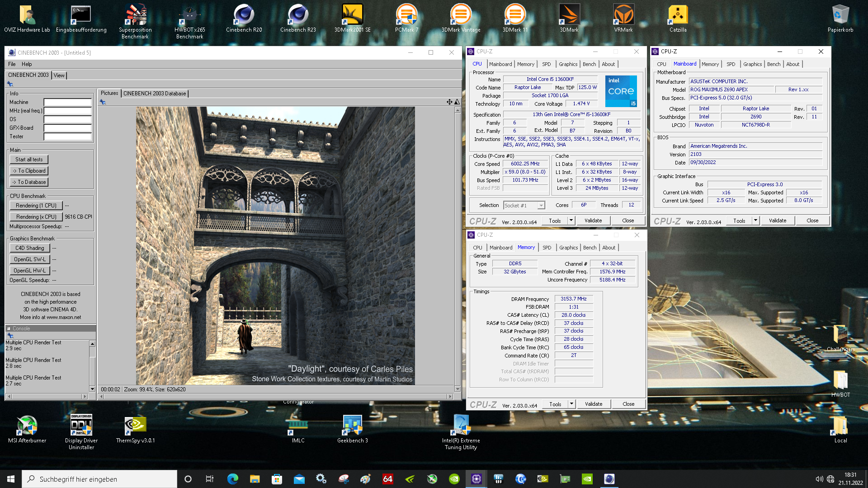The width and height of the screenshot is (868, 488).
Task: Switch to the View tab in Cinebench
Action: pos(59,75)
